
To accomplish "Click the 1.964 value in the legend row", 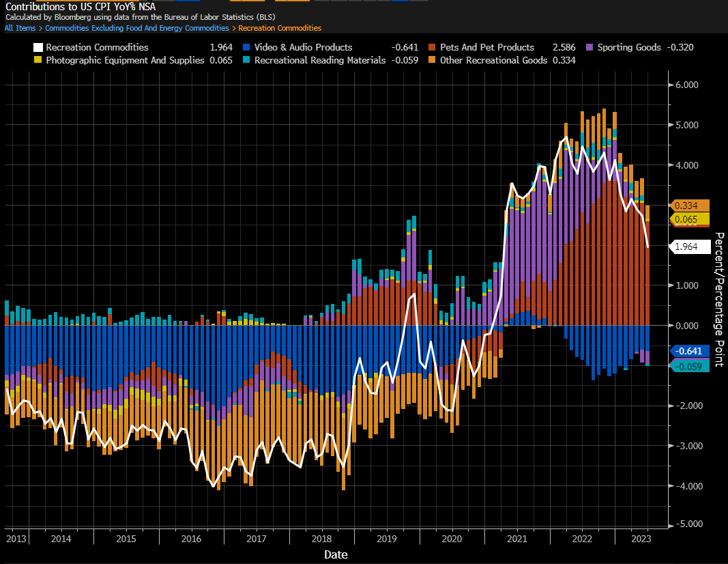I will pos(221,47).
